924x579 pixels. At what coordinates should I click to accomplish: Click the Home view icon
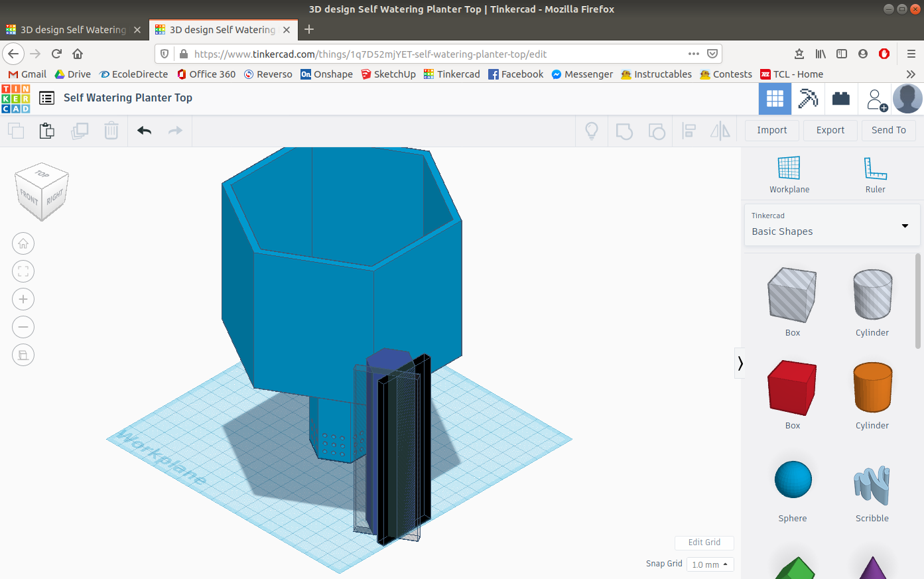[x=23, y=243]
